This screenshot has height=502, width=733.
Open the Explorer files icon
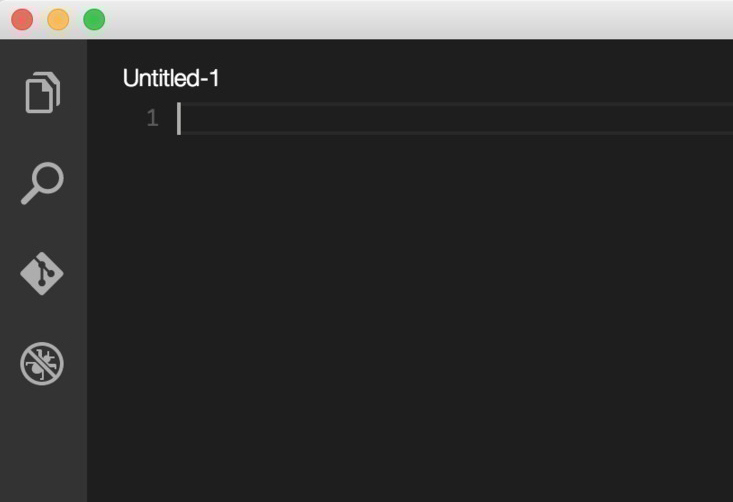(x=43, y=93)
